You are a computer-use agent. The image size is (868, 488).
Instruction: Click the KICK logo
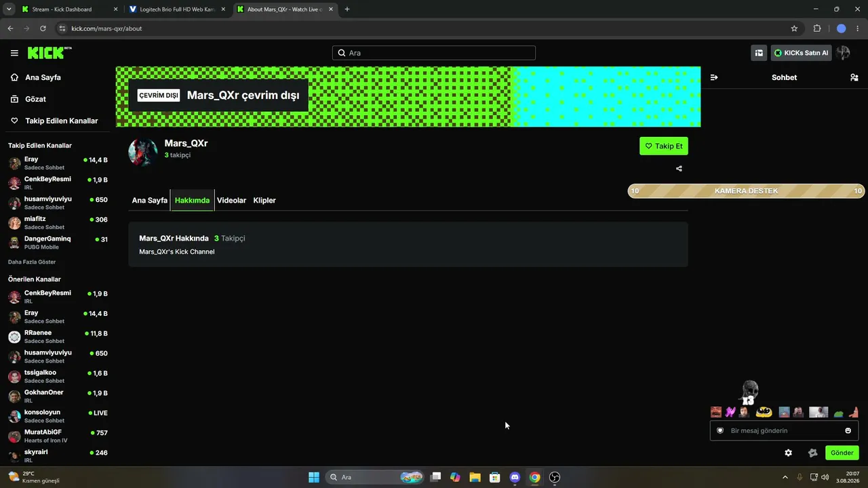[50, 53]
